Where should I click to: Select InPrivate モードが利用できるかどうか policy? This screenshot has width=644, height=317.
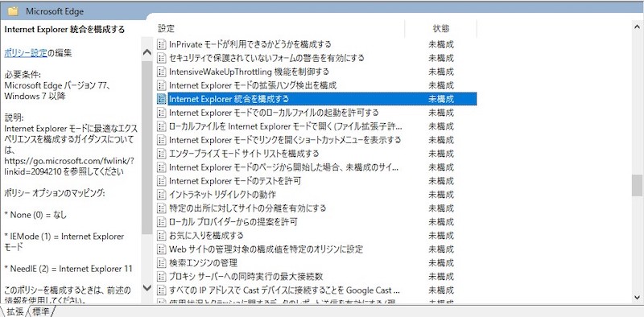[250, 44]
